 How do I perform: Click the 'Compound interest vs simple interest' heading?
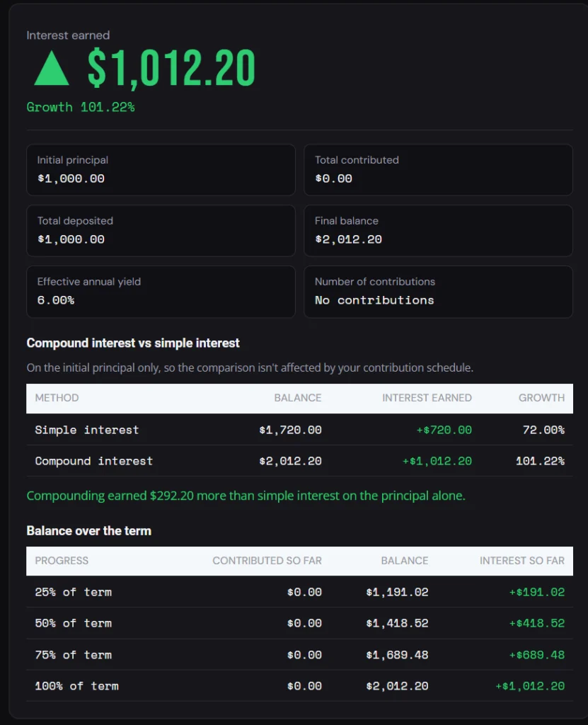coord(133,343)
